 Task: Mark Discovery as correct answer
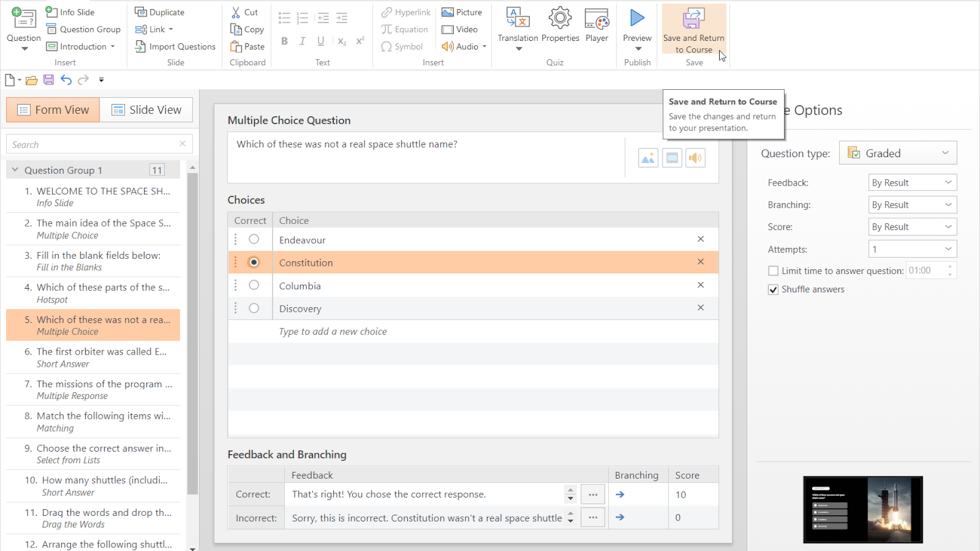tap(254, 308)
